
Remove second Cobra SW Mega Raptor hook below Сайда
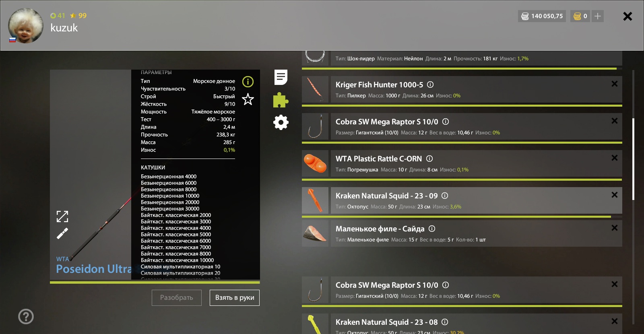615,284
